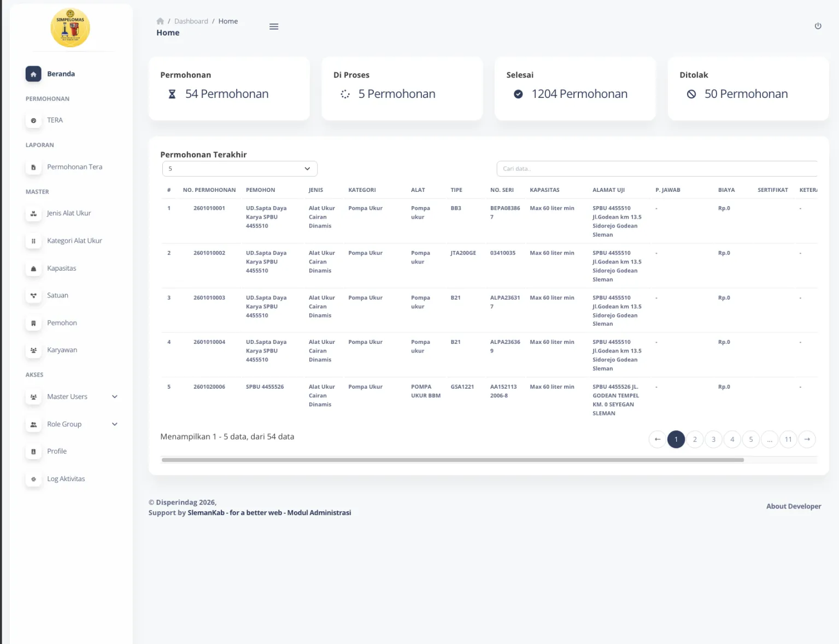839x644 pixels.
Task: Open Jenis Alat Ukur menu item
Action: pos(69,213)
